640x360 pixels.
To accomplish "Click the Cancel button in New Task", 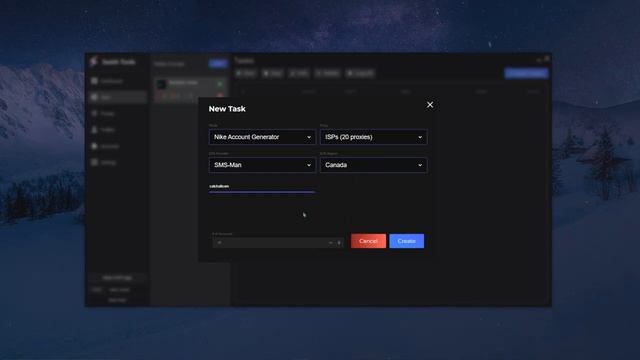I will point(368,241).
